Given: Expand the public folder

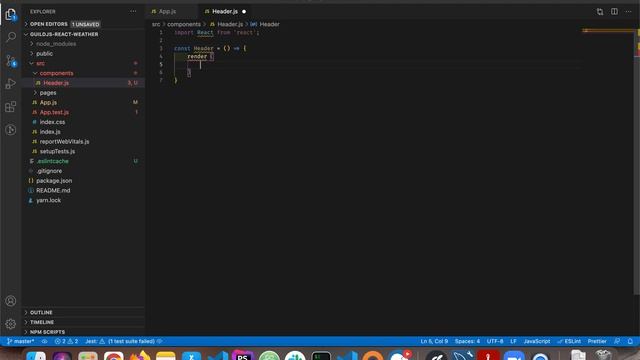Looking at the screenshot, I should [44, 53].
